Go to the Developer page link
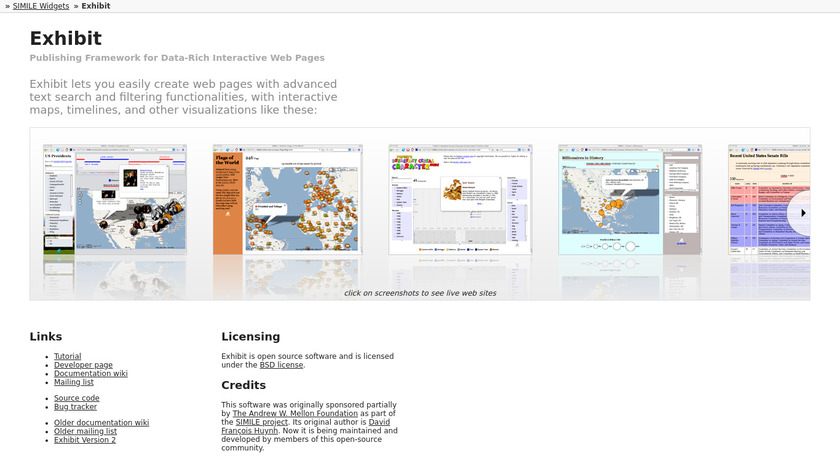Screen dimensions: 840x472 83,365
